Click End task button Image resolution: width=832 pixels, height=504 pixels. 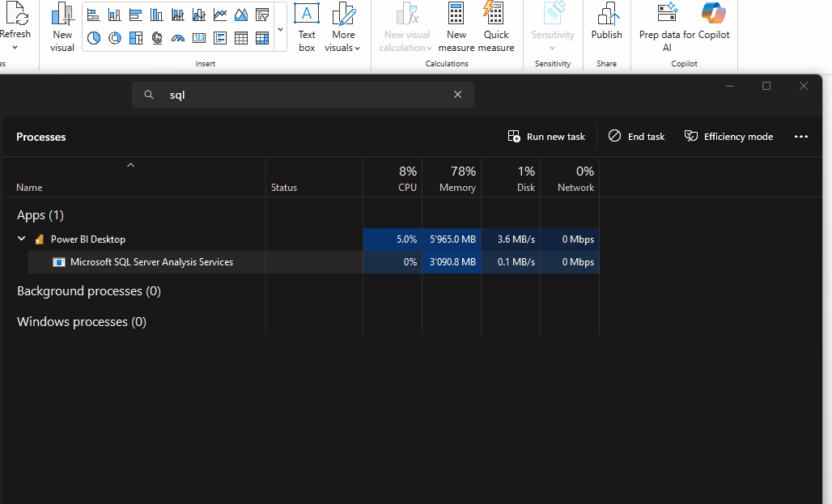pyautogui.click(x=636, y=137)
